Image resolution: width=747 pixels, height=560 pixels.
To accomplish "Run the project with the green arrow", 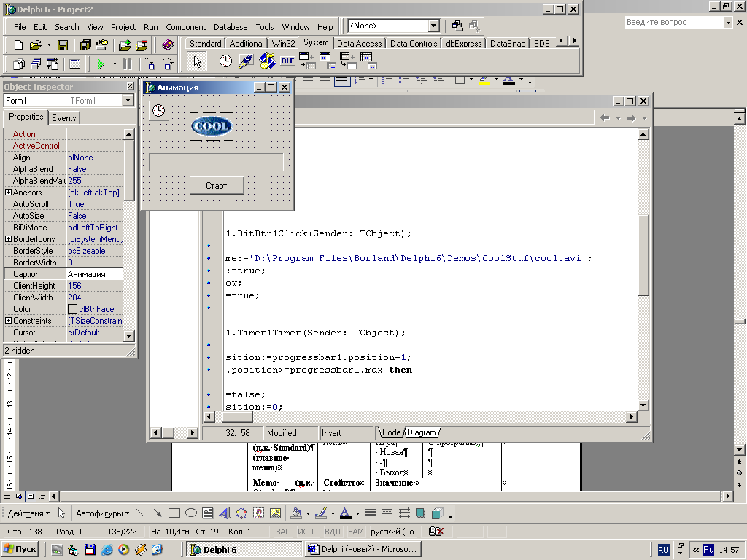I will click(101, 64).
